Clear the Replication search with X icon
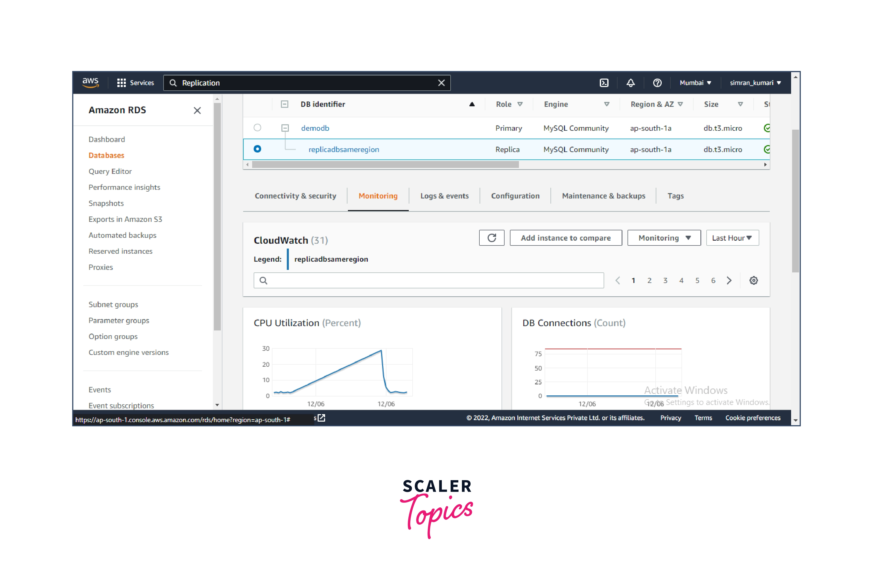 [441, 83]
